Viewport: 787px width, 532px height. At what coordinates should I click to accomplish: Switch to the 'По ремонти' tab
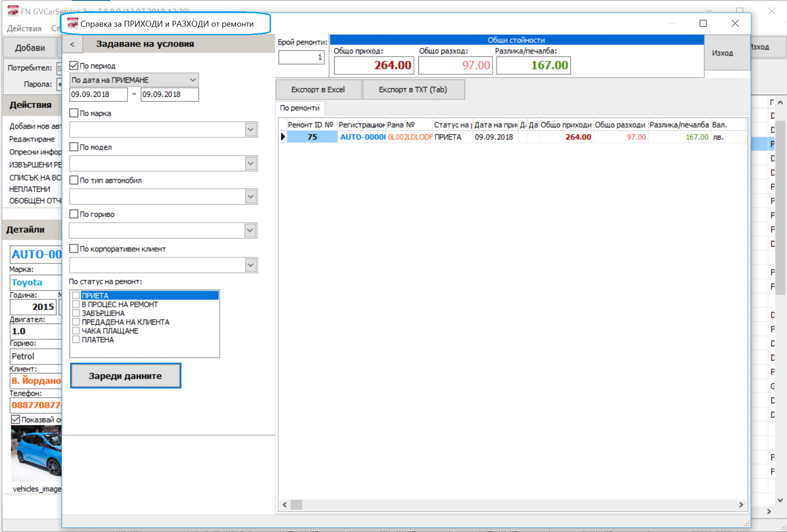point(300,108)
